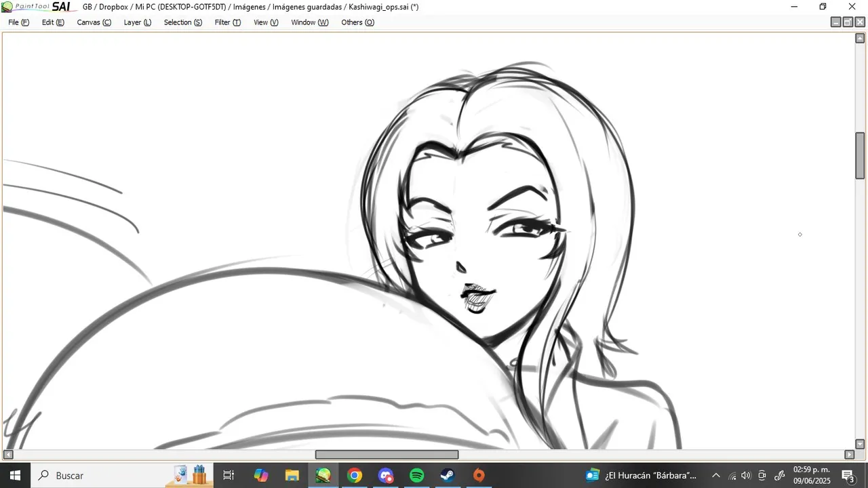
Task: Open File Explorer from the taskbar
Action: point(292,475)
